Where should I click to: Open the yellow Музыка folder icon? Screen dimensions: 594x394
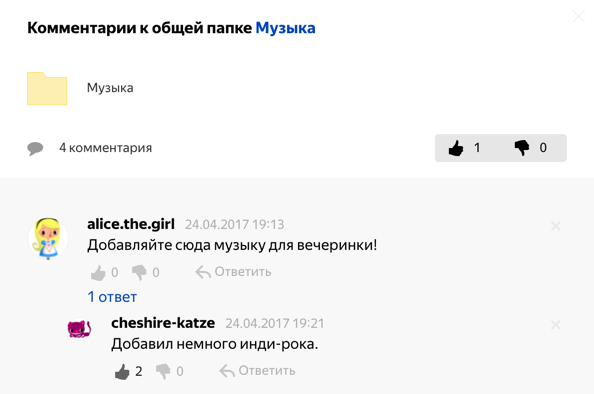pos(47,89)
